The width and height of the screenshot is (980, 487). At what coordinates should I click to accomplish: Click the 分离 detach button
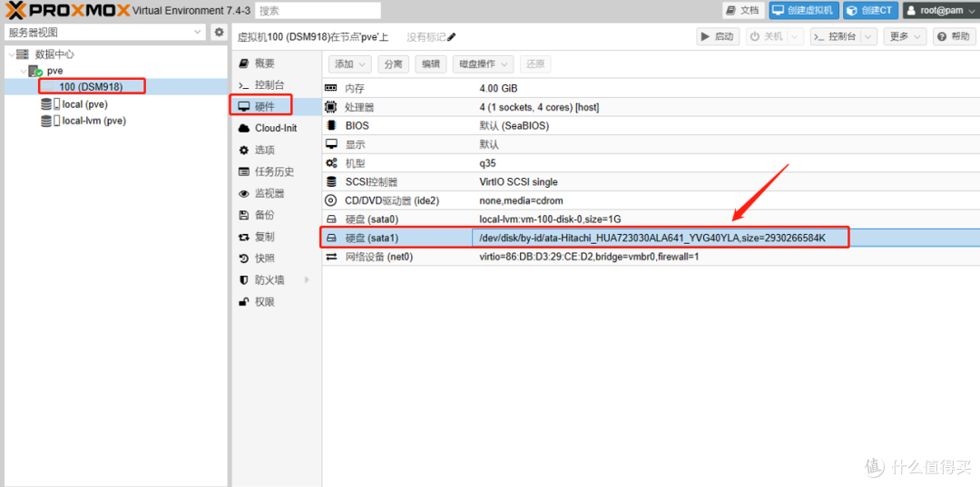coord(393,63)
